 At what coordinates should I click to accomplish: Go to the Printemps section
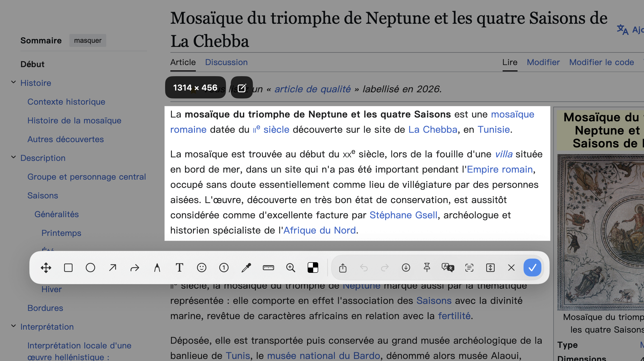(61, 233)
